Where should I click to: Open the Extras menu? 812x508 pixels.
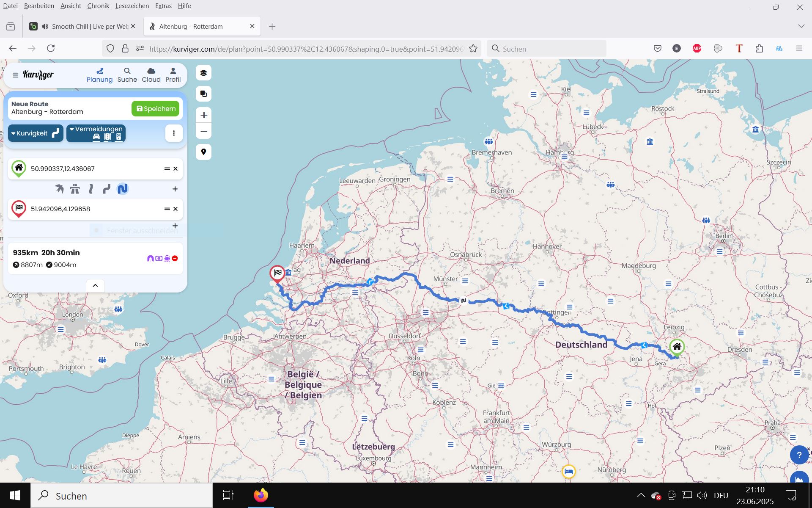click(x=163, y=6)
